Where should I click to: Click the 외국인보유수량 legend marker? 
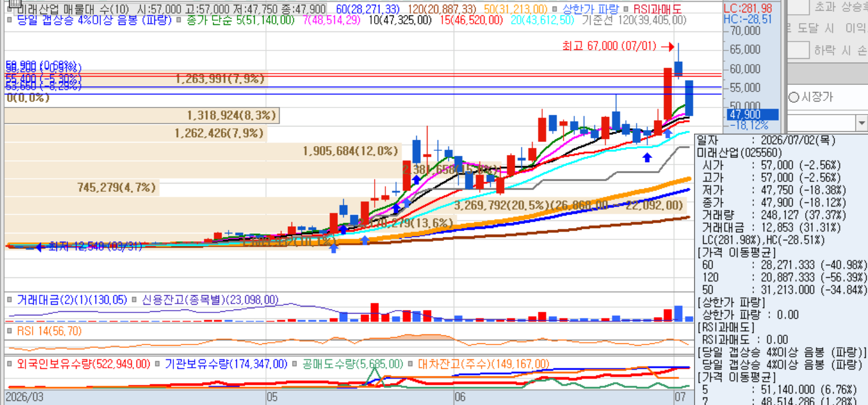coord(9,363)
